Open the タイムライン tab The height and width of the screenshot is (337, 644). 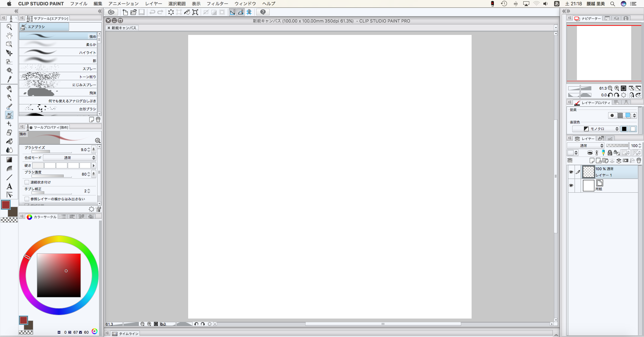pyautogui.click(x=126, y=334)
